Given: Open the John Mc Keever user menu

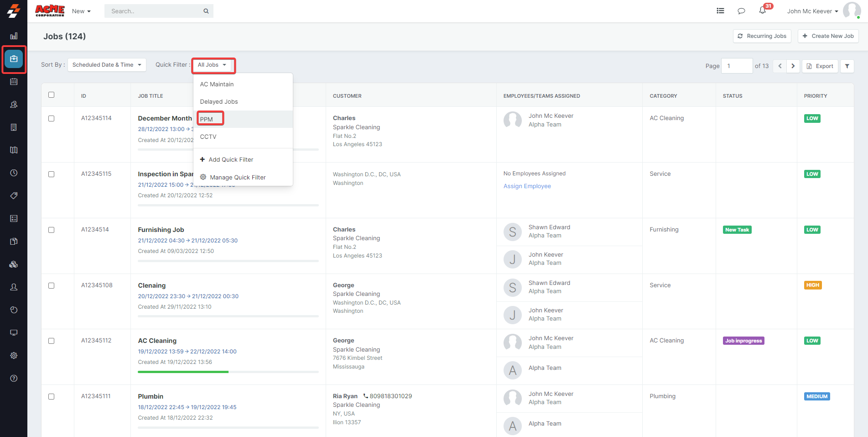Looking at the screenshot, I should 812,11.
